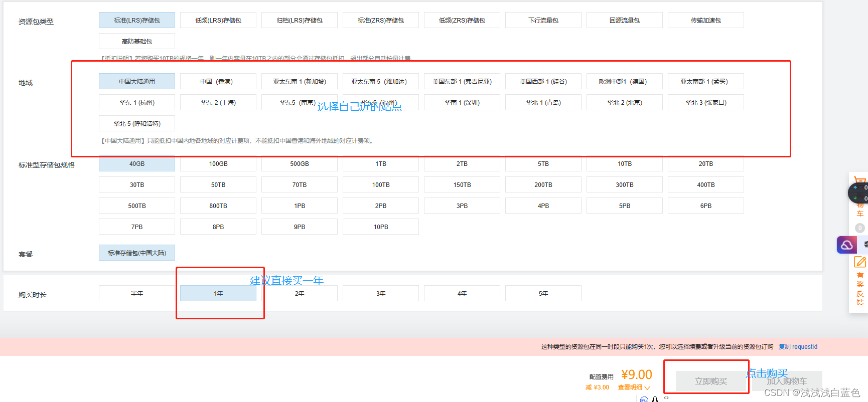This screenshot has height=402, width=868.
Task: Expand 查看明细 price details
Action: tap(630, 387)
